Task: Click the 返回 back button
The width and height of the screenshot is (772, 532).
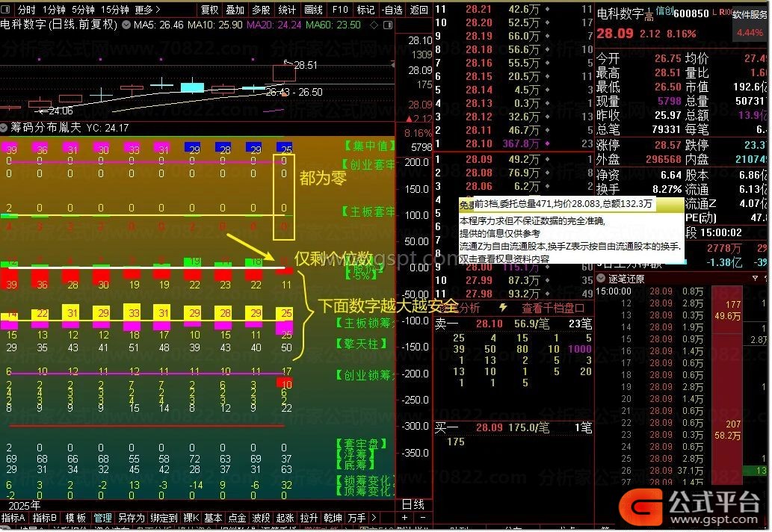Action: click(419, 10)
